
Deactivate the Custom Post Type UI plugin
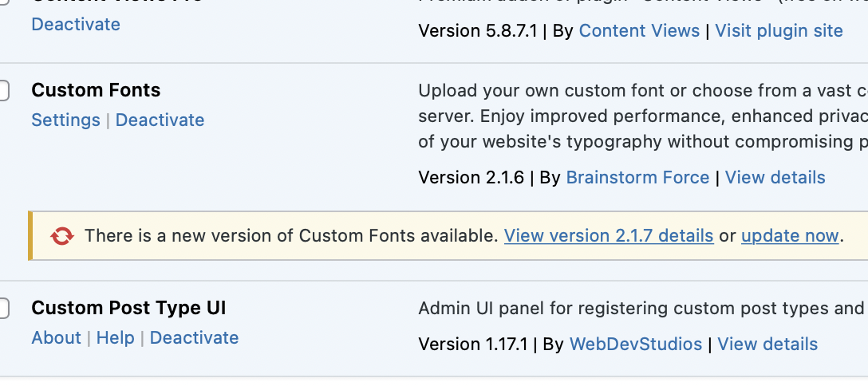coord(195,338)
